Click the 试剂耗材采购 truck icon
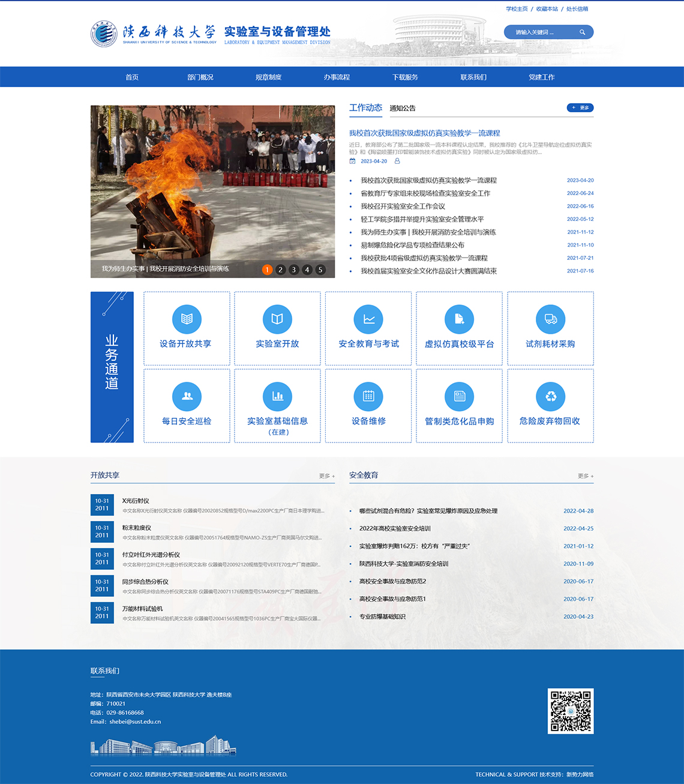Viewport: 684px width, 784px height. point(550,319)
